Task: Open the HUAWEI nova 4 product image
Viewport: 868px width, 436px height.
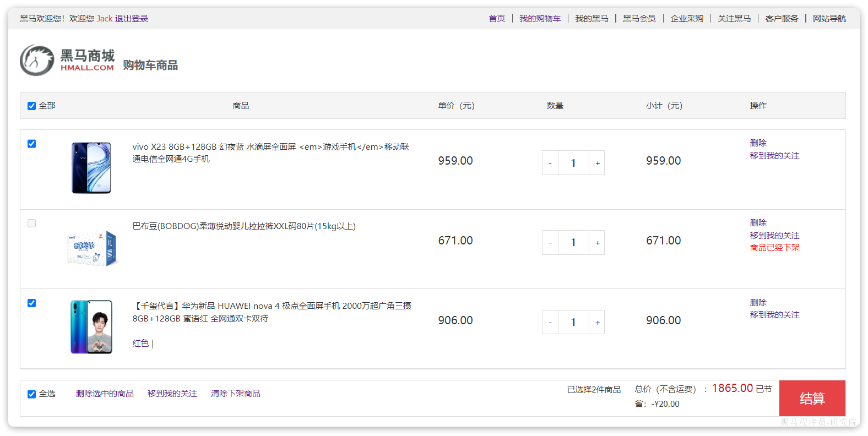Action: coord(91,327)
